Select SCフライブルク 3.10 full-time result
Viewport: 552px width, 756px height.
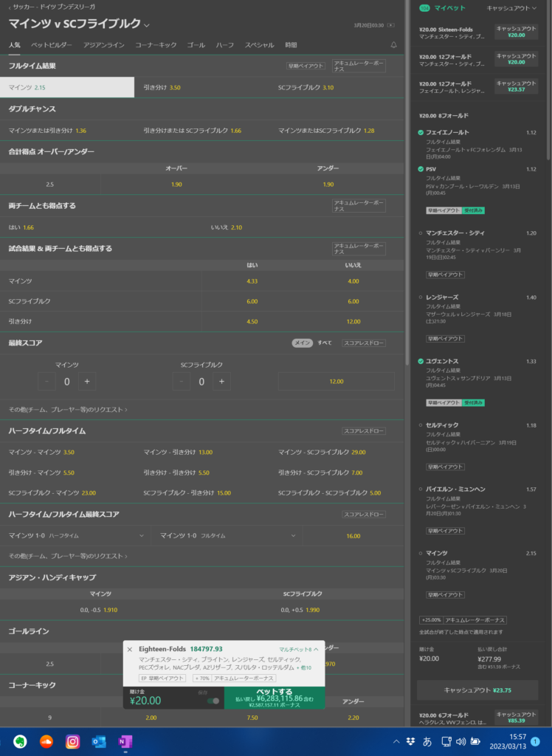pyautogui.click(x=337, y=87)
